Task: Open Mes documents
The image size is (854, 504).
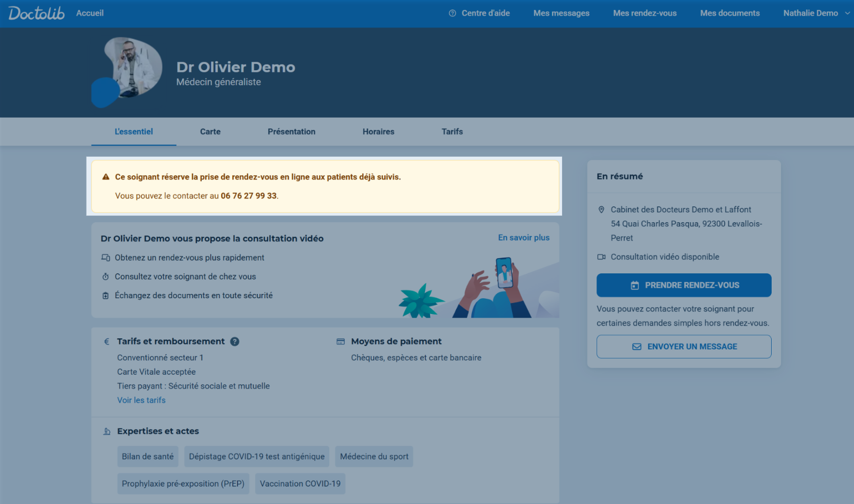Action: (730, 13)
